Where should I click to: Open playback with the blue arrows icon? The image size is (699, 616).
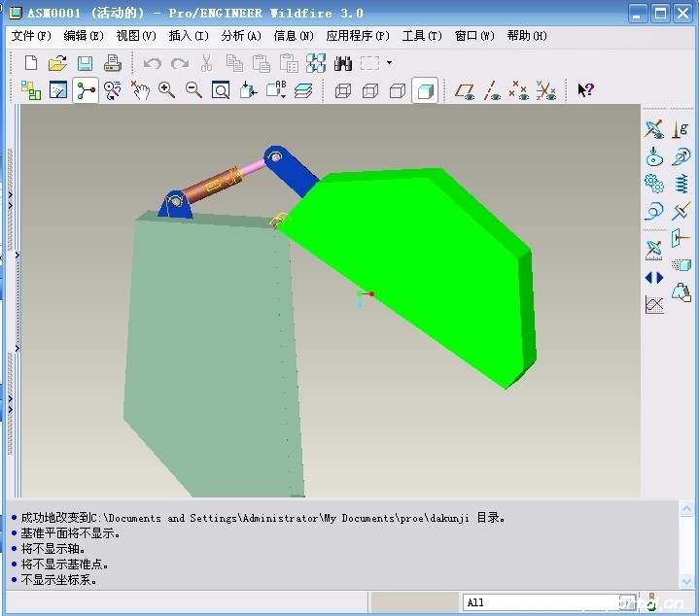(654, 278)
